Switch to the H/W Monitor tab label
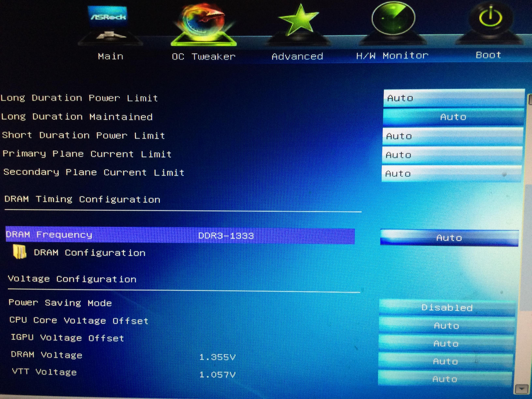This screenshot has height=399, width=532. coord(392,56)
